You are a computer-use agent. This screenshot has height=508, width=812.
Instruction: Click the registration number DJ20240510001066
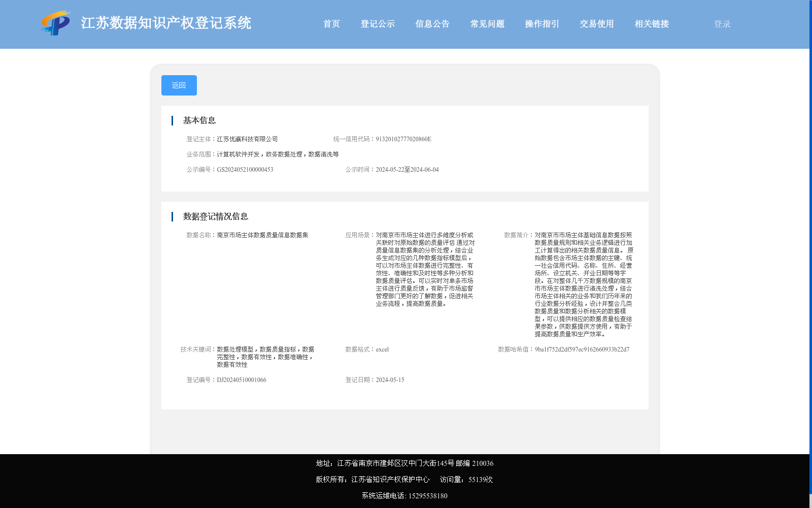click(242, 380)
